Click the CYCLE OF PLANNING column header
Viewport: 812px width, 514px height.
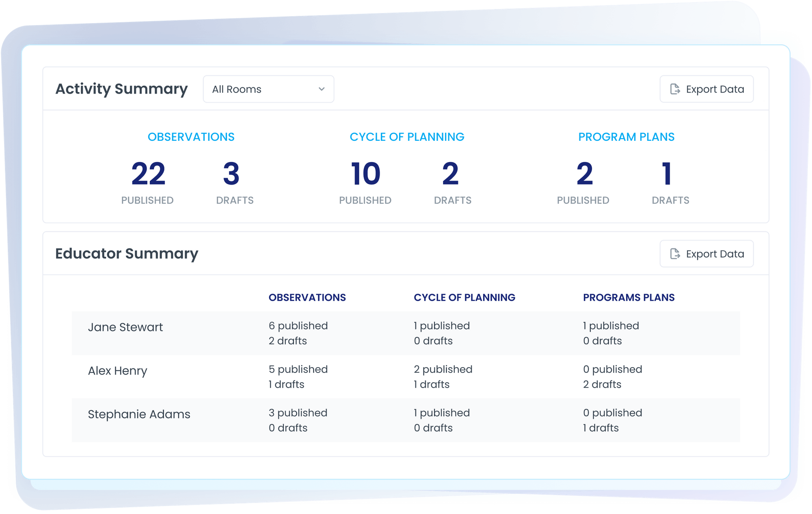(464, 297)
